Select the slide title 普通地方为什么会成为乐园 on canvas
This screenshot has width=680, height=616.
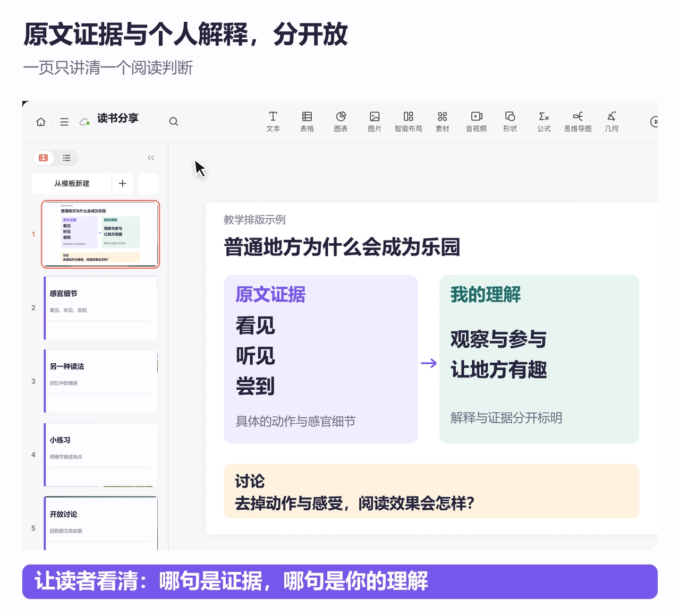coord(342,247)
